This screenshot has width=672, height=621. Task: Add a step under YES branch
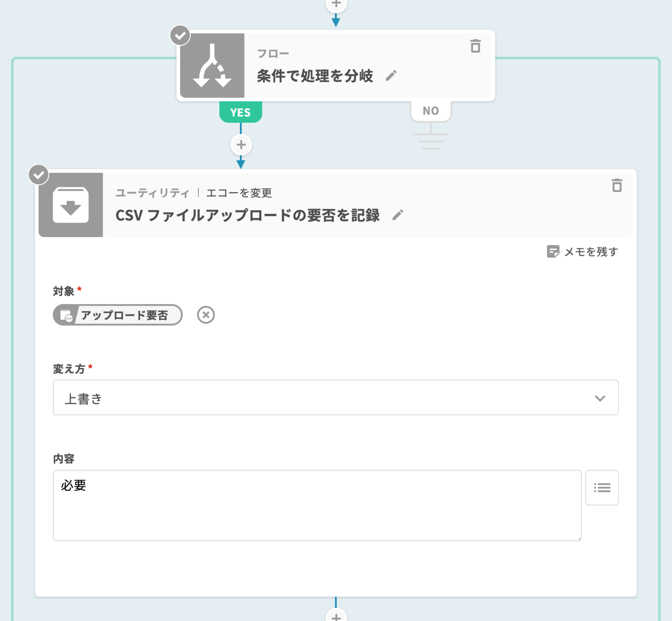click(241, 145)
